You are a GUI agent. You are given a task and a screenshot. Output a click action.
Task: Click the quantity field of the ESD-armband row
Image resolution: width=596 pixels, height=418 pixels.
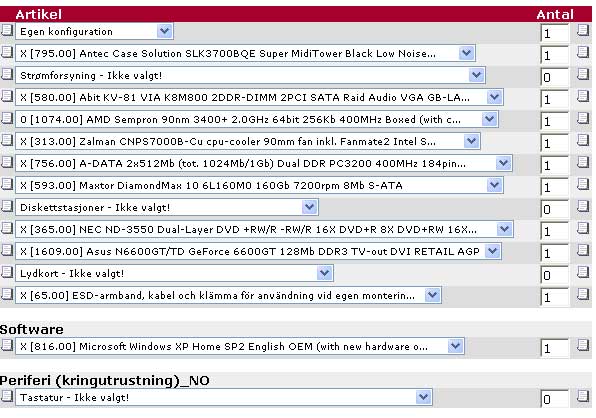click(555, 298)
